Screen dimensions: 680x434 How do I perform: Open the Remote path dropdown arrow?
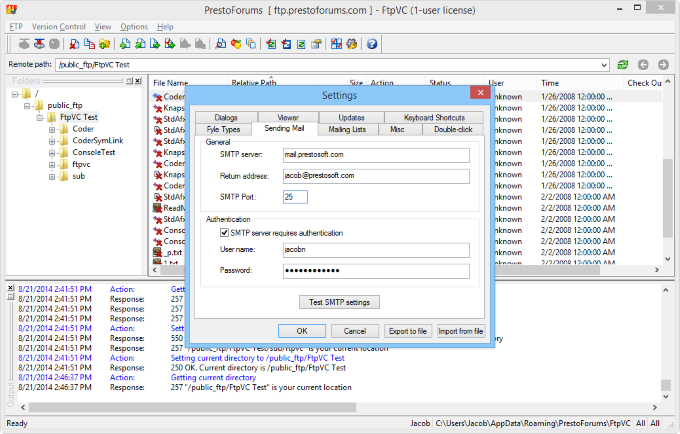pyautogui.click(x=605, y=65)
